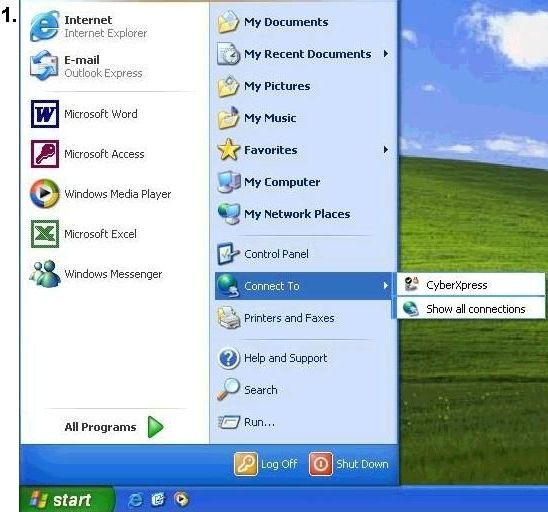The width and height of the screenshot is (548, 512).
Task: Launch Windows Media Player icon
Action: (44, 194)
